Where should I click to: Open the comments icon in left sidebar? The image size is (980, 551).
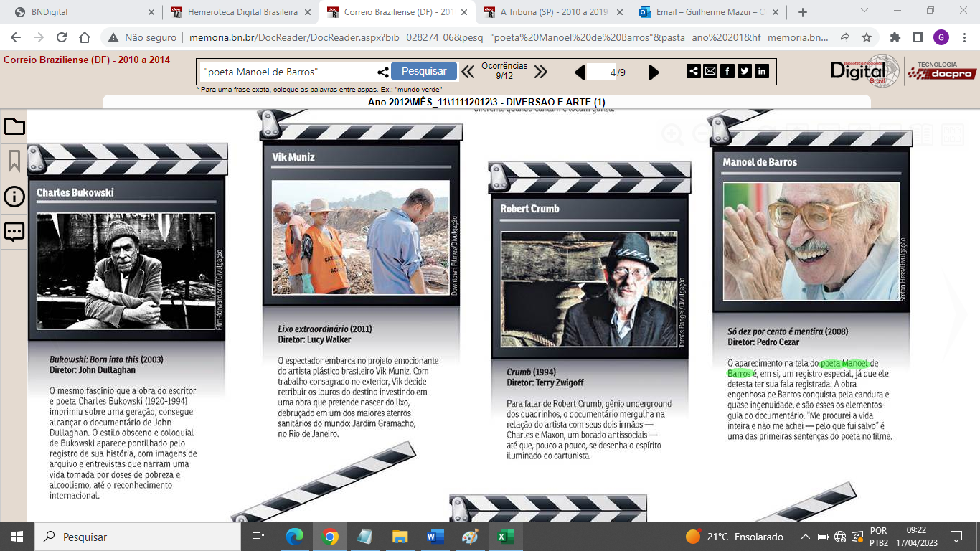pos(14,232)
